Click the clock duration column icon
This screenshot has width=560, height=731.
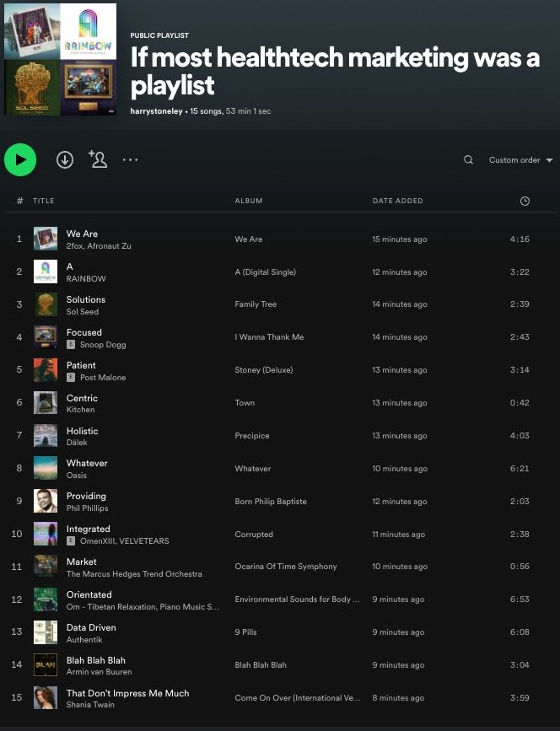525,201
